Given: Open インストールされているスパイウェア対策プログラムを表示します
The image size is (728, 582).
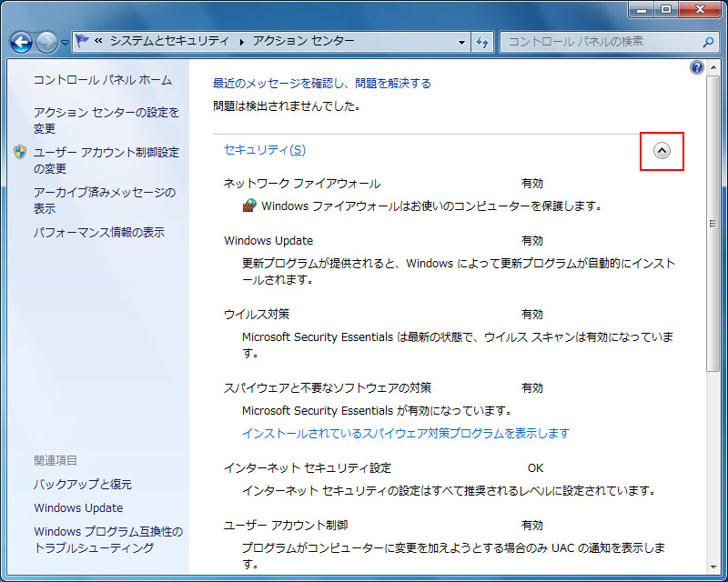Looking at the screenshot, I should 406,433.
